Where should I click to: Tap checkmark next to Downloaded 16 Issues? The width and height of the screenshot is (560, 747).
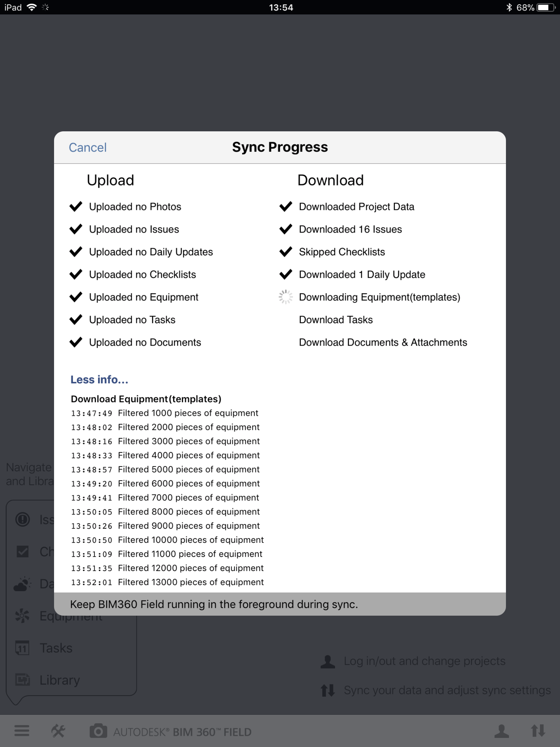286,229
